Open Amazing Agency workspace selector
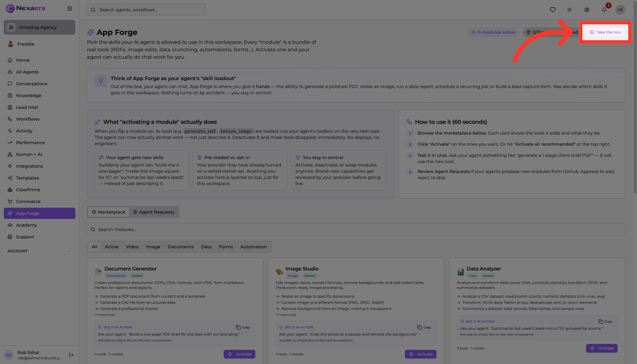 coord(40,27)
